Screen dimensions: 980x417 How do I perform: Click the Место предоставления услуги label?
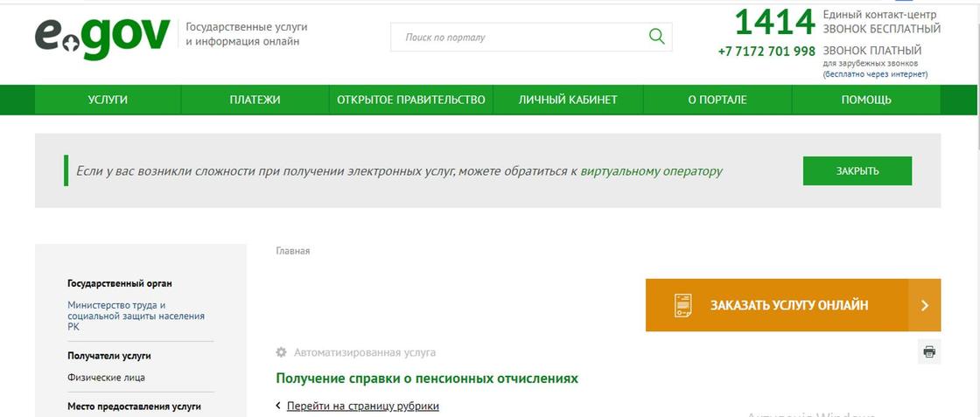135,407
